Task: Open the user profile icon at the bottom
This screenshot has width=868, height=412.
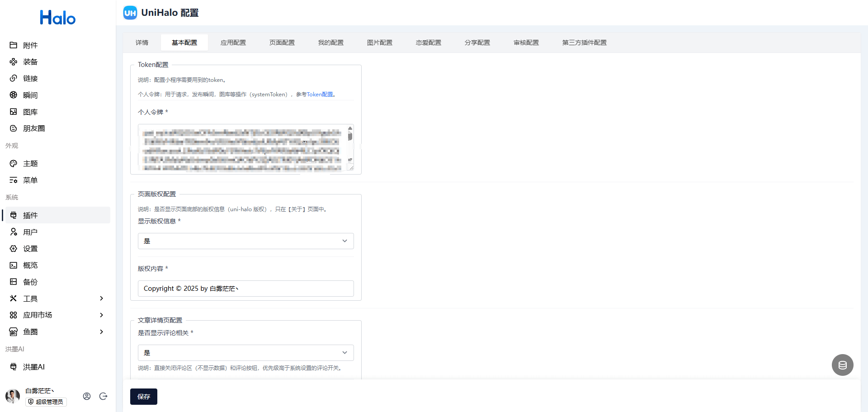Action: tap(87, 396)
